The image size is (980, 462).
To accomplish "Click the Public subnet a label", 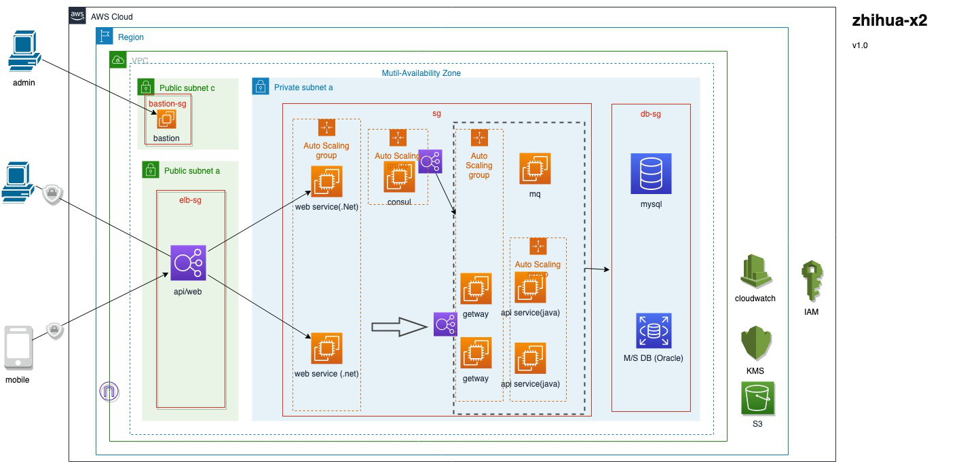I will click(192, 171).
